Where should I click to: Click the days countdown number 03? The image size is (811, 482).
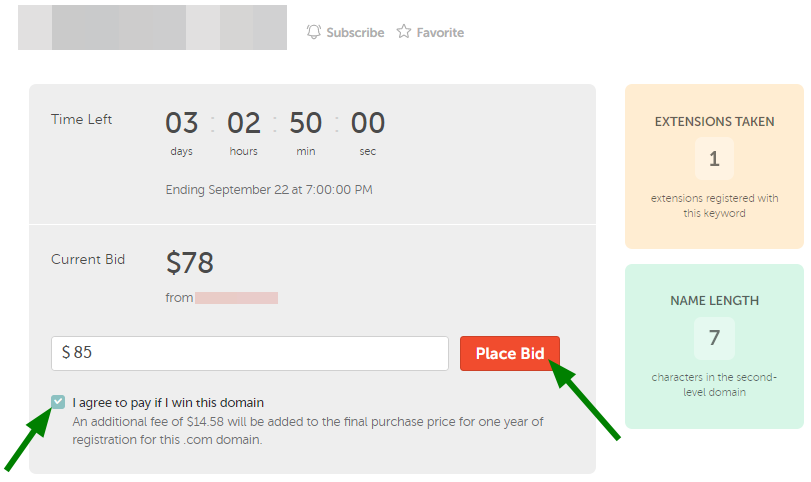click(182, 123)
